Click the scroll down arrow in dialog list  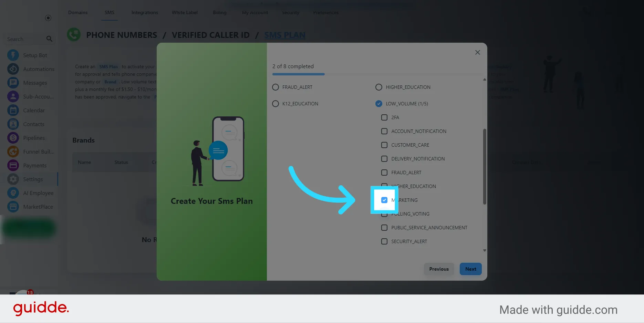[485, 250]
